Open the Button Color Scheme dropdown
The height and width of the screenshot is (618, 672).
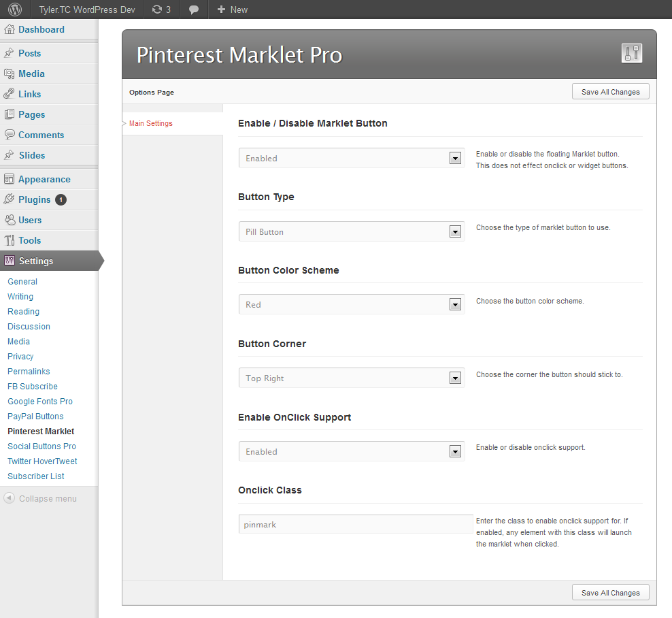point(352,304)
